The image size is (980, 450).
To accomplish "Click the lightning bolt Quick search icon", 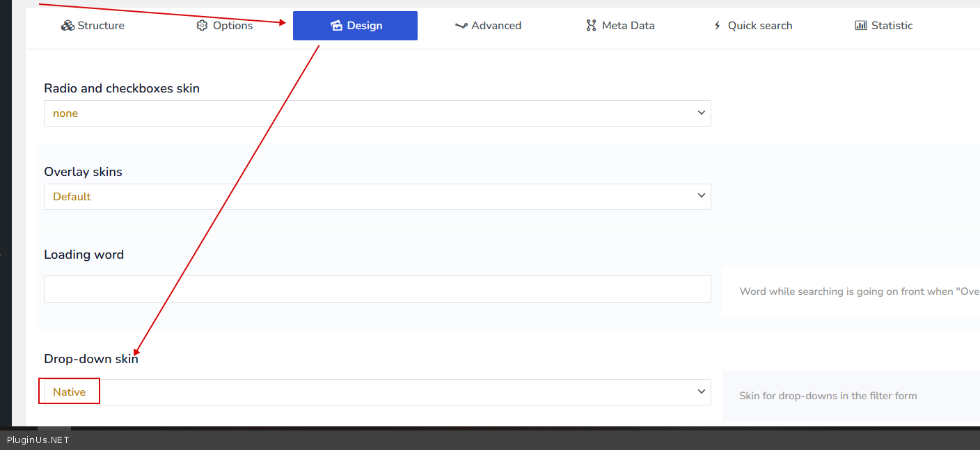I will [718, 26].
